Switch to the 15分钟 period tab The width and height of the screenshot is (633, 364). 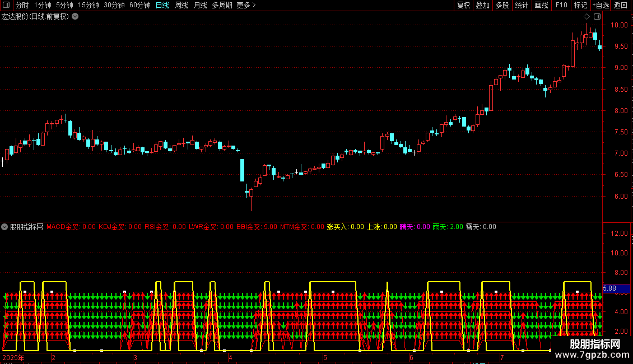tap(88, 5)
